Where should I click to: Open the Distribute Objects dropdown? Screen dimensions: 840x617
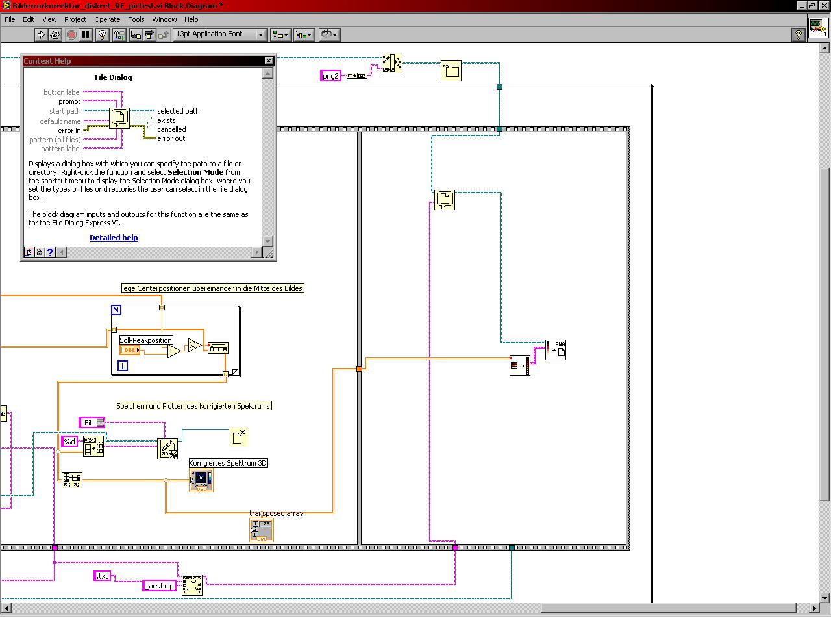point(304,34)
